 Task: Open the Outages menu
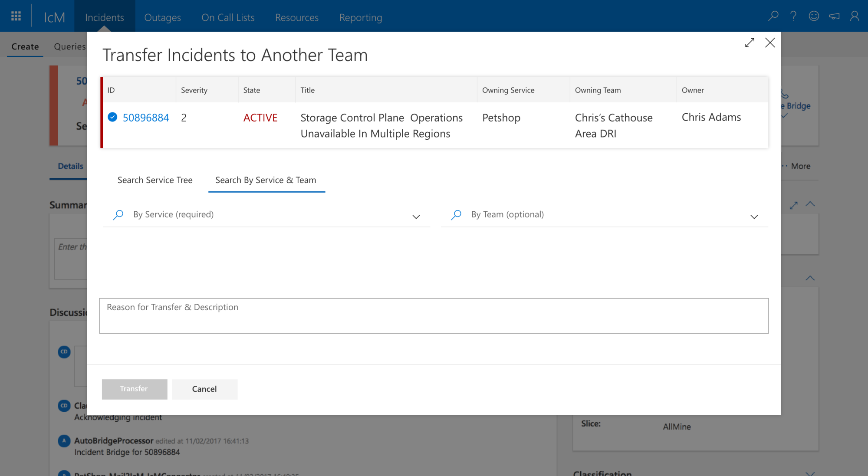pyautogui.click(x=163, y=17)
